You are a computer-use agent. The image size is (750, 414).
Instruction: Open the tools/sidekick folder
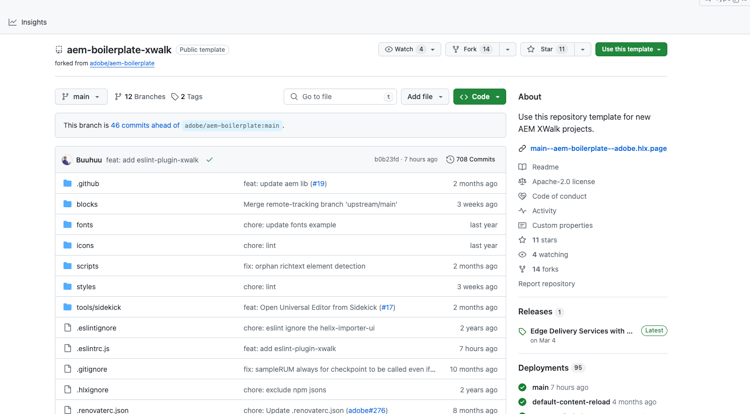(99, 307)
